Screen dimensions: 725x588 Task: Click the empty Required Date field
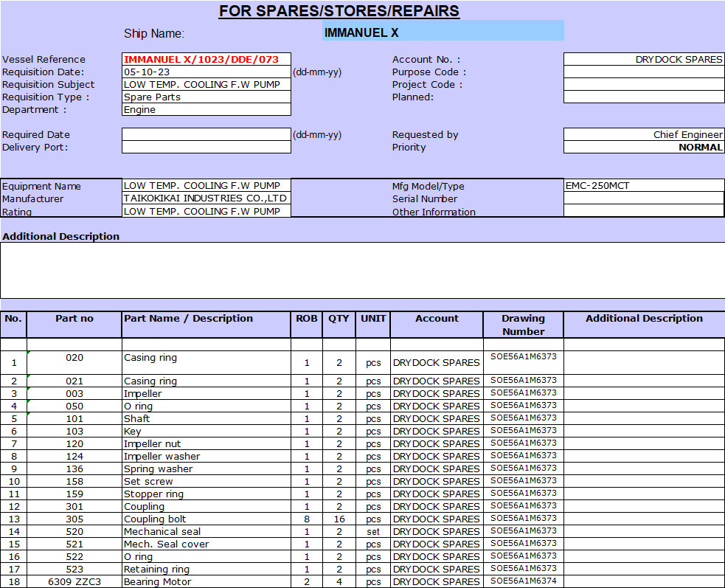(207, 134)
